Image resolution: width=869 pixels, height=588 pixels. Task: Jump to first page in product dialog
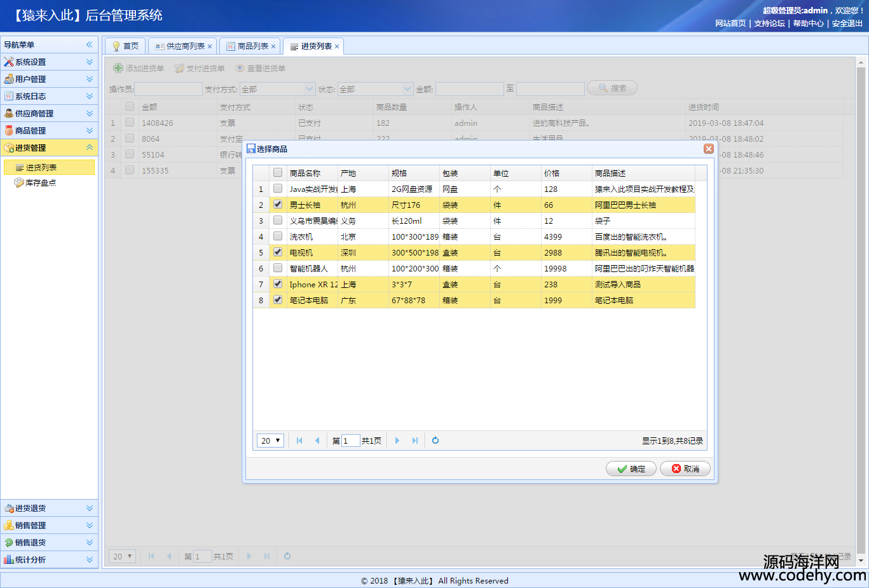299,441
